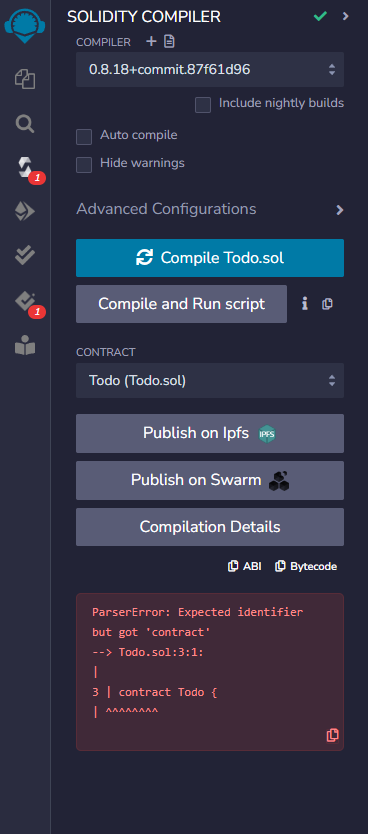The image size is (368, 834).
Task: Click the '3 | contract Todo {' error line
Action: click(x=155, y=692)
